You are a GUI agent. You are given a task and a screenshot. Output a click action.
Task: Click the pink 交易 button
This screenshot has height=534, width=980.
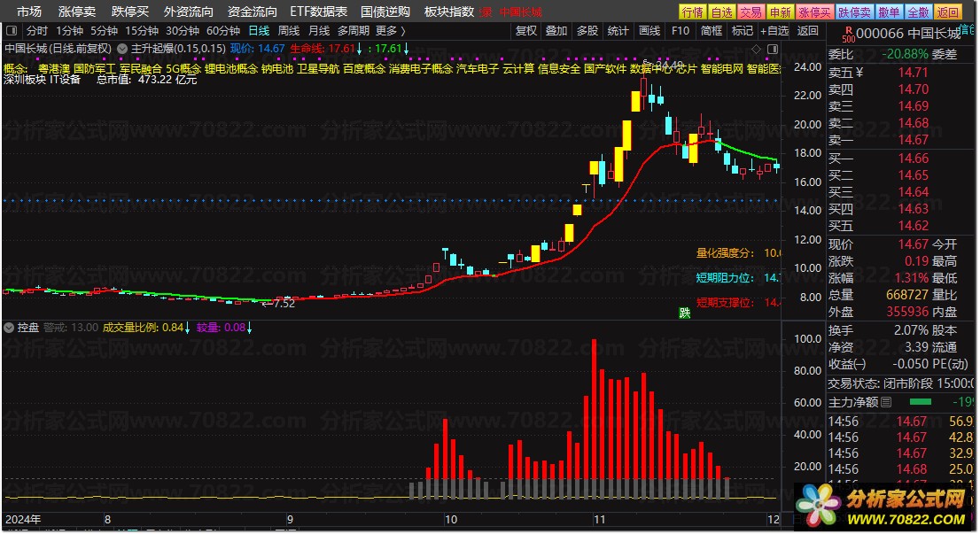(751, 12)
